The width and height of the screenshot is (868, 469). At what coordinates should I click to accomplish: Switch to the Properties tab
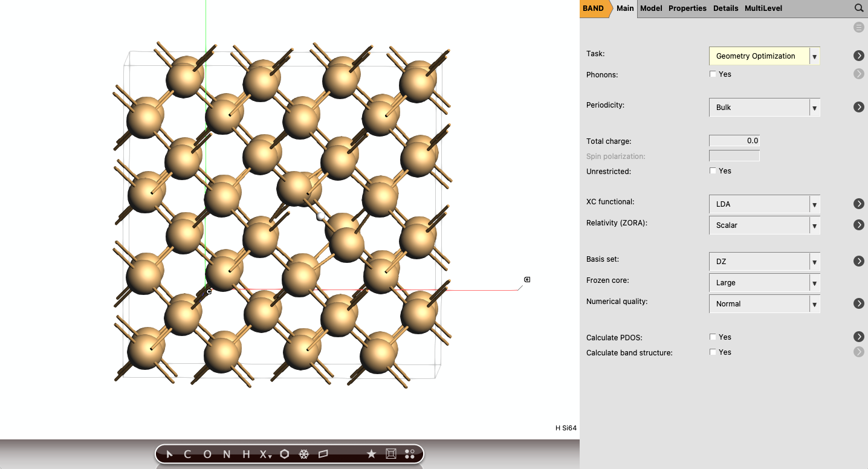(x=687, y=8)
